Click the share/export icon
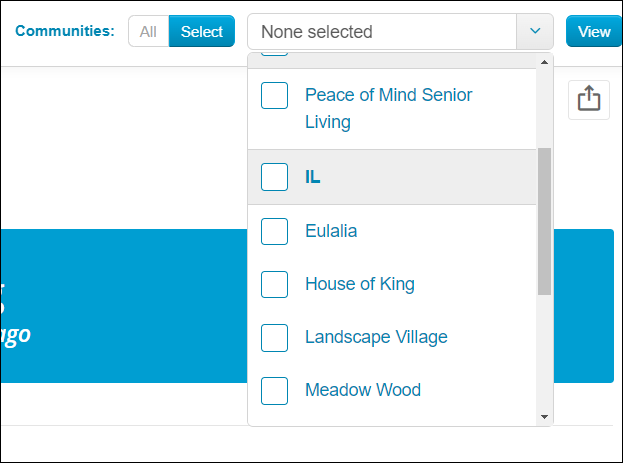This screenshot has width=623, height=463. pyautogui.click(x=588, y=99)
